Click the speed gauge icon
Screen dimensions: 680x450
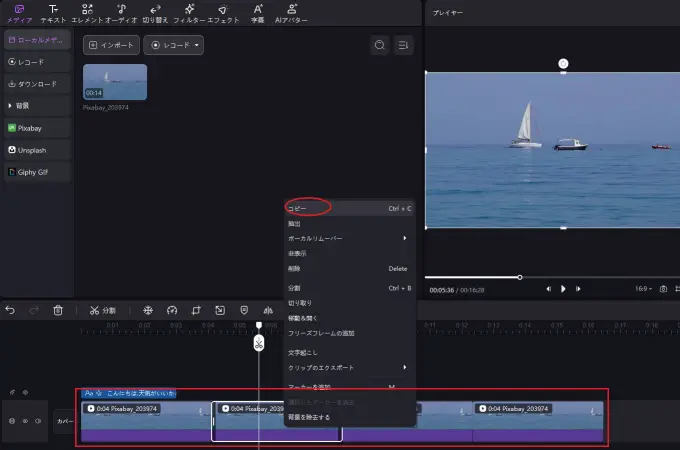pos(172,310)
